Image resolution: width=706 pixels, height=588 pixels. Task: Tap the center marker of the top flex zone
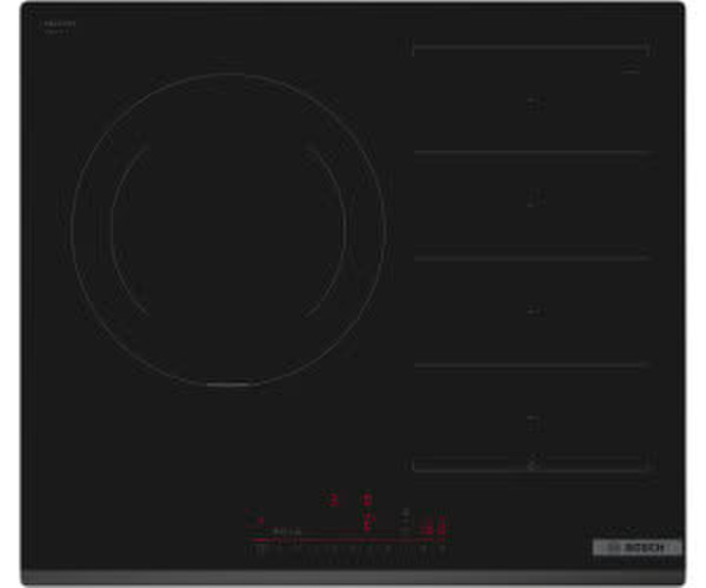[532, 101]
